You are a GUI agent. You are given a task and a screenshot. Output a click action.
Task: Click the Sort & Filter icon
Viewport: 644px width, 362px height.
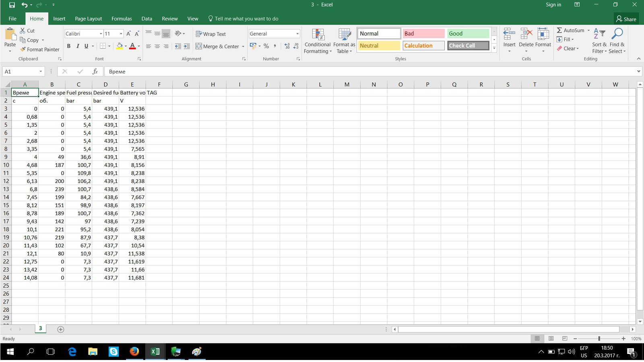coord(599,35)
